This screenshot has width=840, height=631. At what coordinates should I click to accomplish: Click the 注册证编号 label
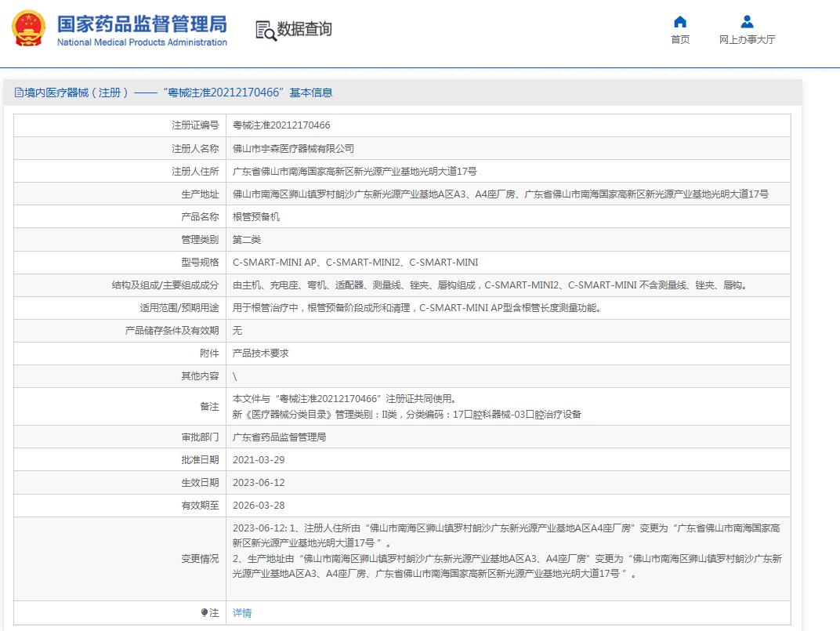(195, 125)
